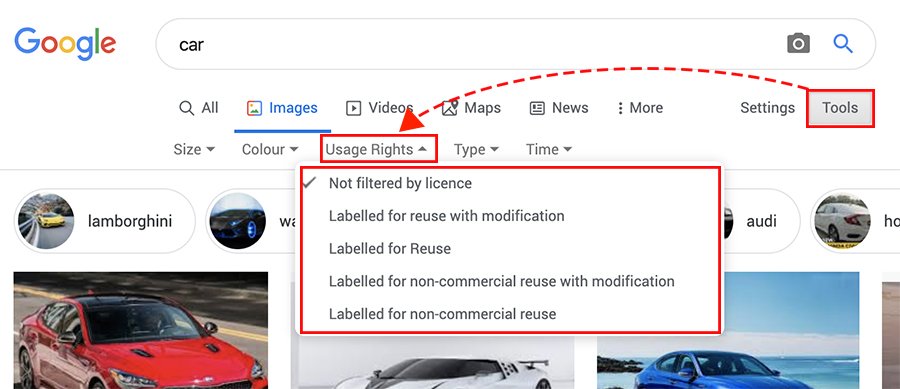This screenshot has width=900, height=389.
Task: Collapse the Usage Rights dropdown
Action: pos(376,149)
